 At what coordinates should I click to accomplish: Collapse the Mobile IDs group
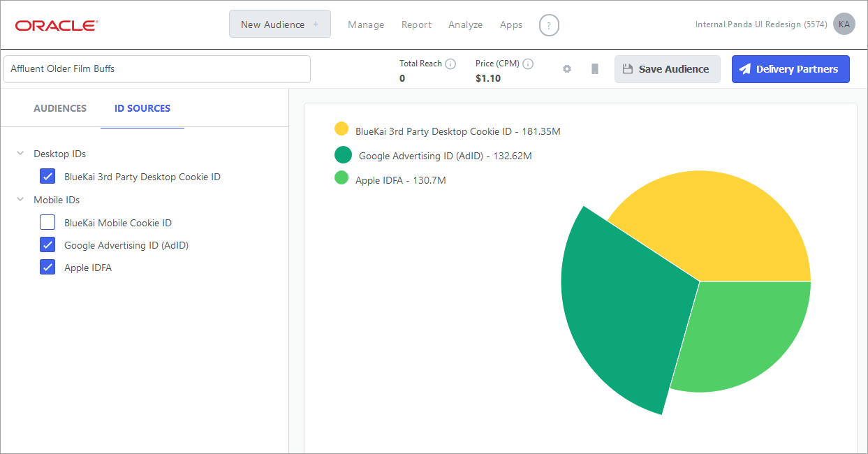tap(20, 200)
